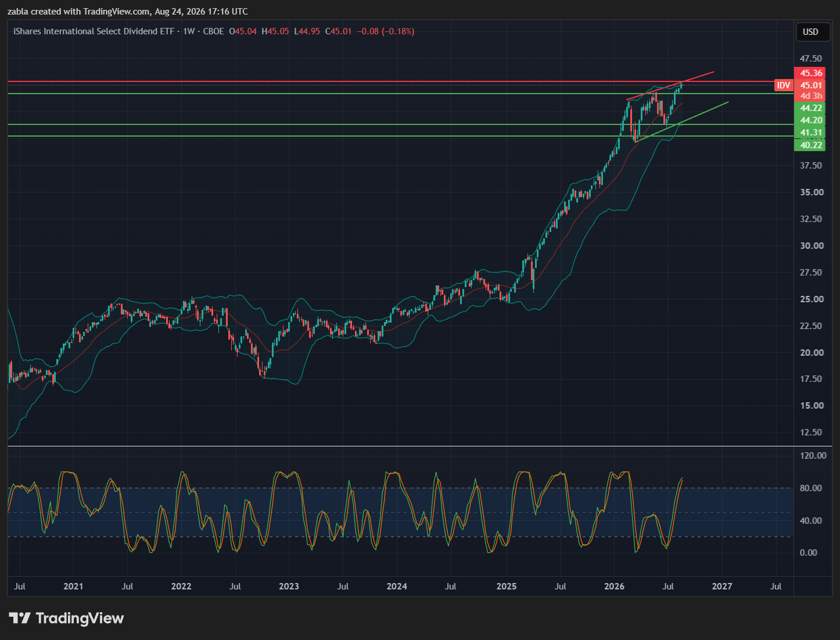Viewport: 840px width, 640px height.
Task: Click 35.00 on the price axis
Action: point(811,192)
